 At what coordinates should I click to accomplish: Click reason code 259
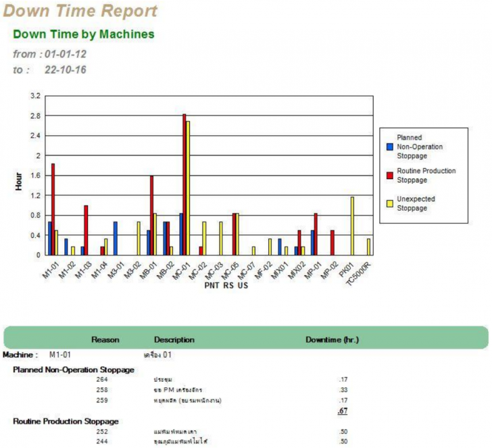[x=102, y=400]
